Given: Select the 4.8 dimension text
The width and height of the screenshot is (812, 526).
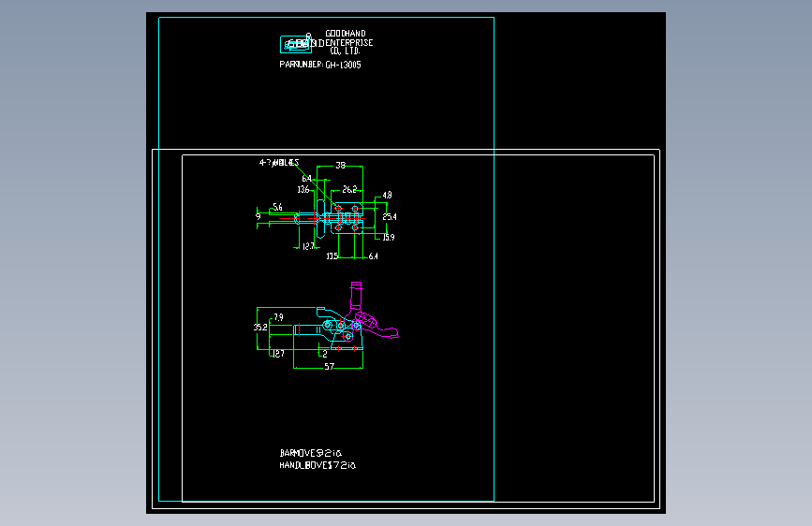Looking at the screenshot, I should 387,196.
